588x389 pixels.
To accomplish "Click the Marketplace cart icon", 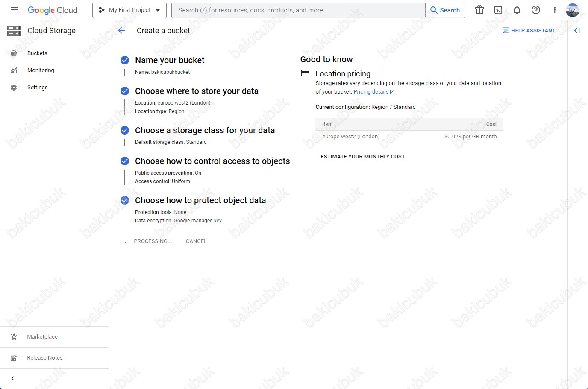I will coord(14,337).
